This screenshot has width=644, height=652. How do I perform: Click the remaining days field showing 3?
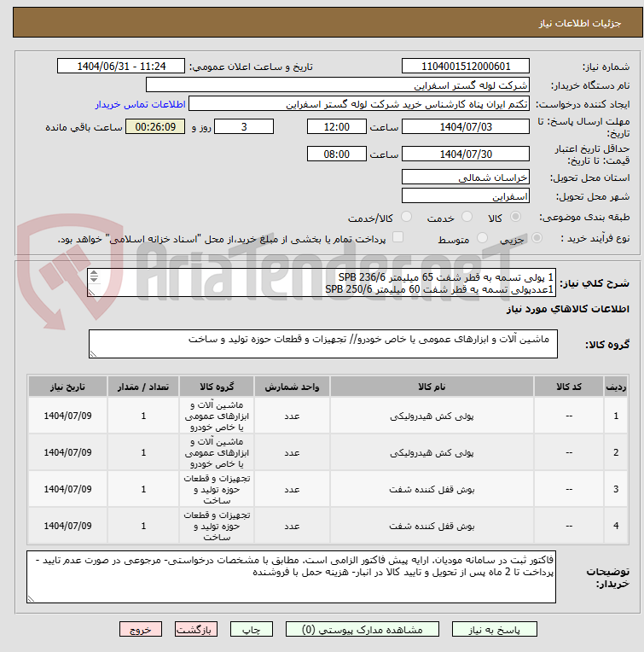244,127
